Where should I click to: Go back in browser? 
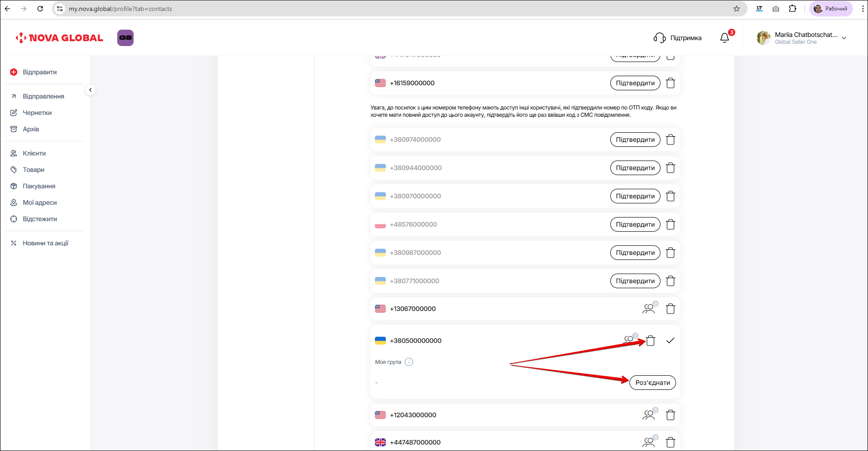coord(7,9)
